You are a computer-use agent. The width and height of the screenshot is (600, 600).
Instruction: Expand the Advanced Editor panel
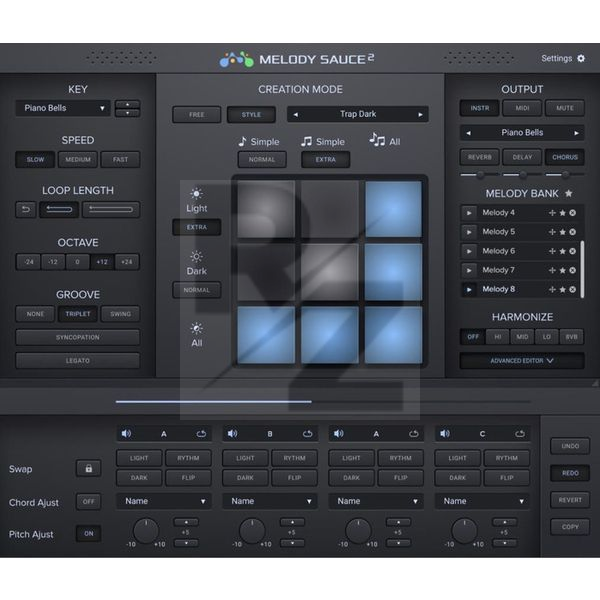(522, 360)
